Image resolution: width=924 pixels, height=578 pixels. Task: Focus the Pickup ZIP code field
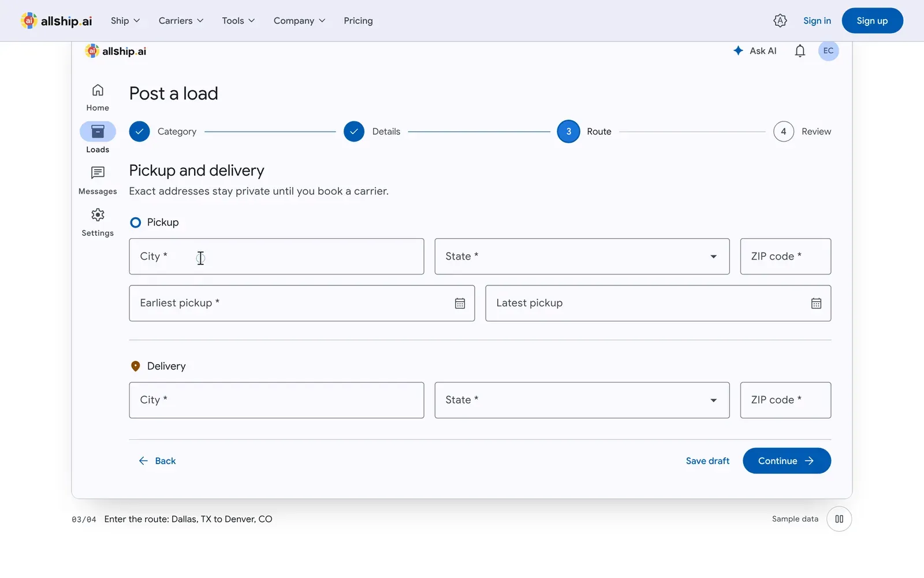pos(785,257)
